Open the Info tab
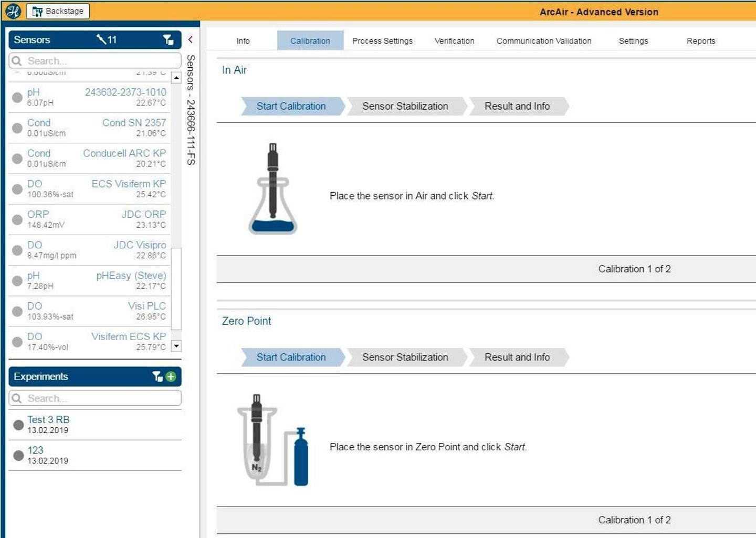Screen dimensions: 756x538 click(x=243, y=41)
